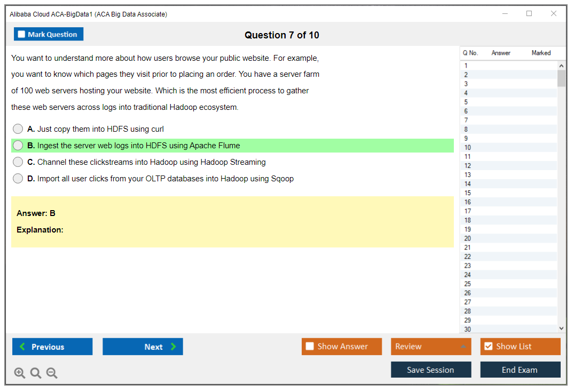Click the zoom in magnifier icon

(x=20, y=373)
